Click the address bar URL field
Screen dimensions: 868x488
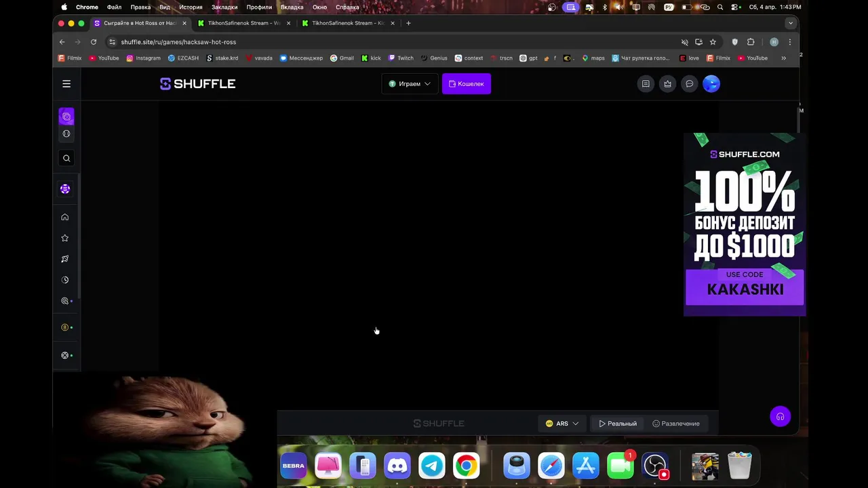(x=393, y=42)
